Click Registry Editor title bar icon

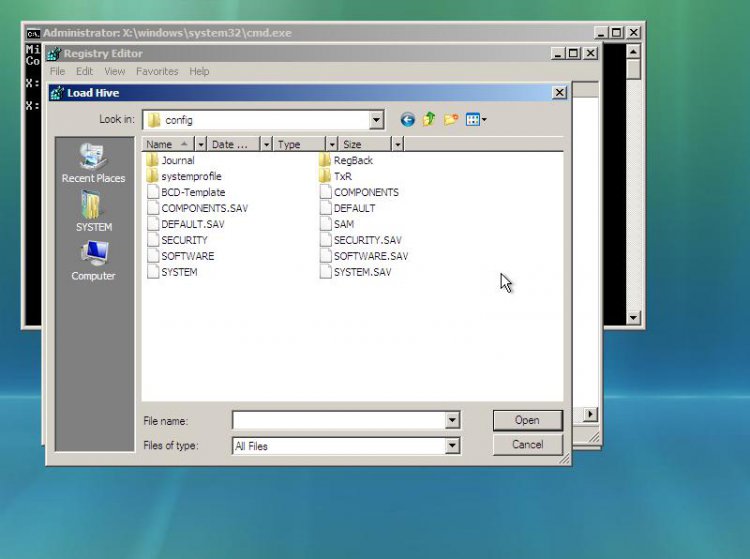coord(54,54)
